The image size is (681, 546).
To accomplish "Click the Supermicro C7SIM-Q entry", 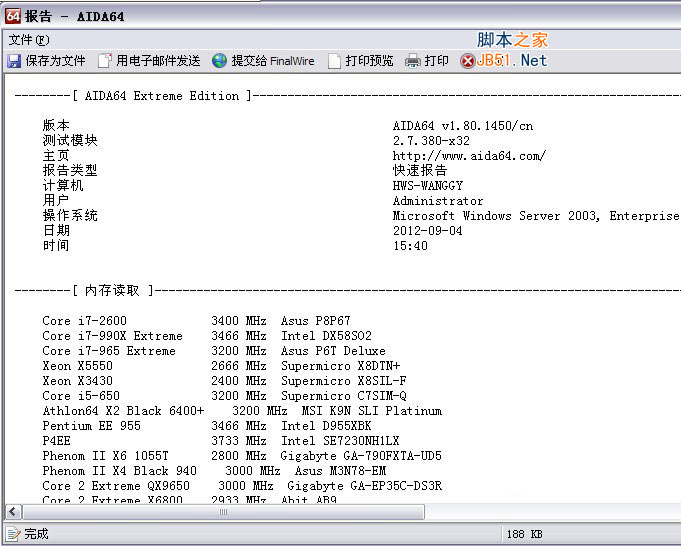I will click(344, 396).
